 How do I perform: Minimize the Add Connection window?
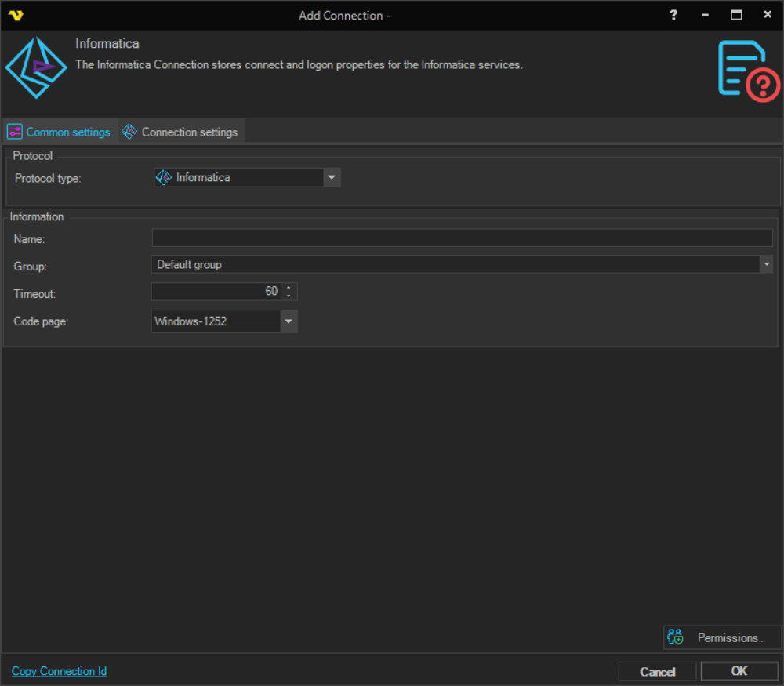pyautogui.click(x=705, y=15)
